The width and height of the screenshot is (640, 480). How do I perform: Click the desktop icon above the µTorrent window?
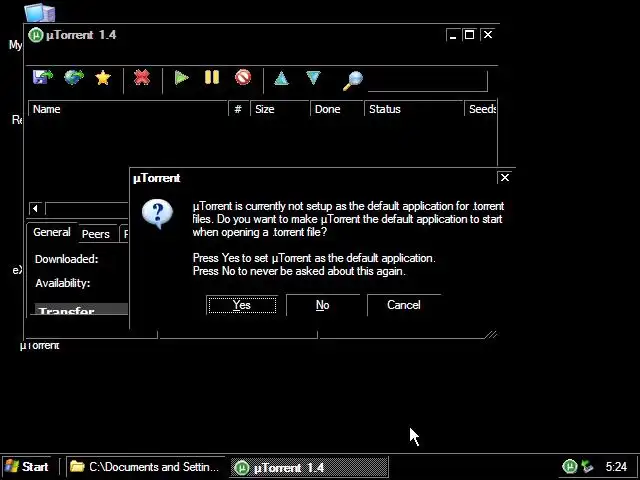pos(40,13)
